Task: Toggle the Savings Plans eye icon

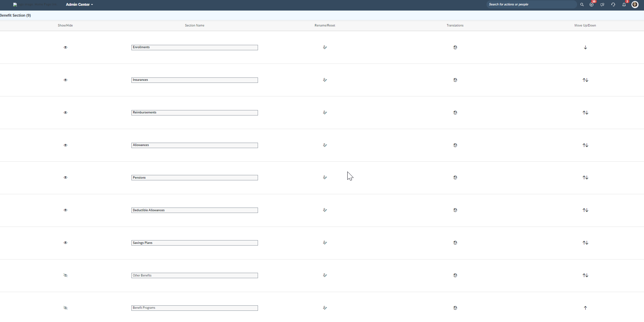Action: click(x=66, y=243)
